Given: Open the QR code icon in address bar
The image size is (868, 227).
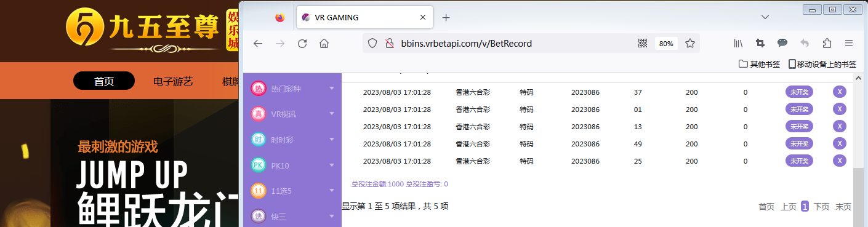Looking at the screenshot, I should pos(643,44).
